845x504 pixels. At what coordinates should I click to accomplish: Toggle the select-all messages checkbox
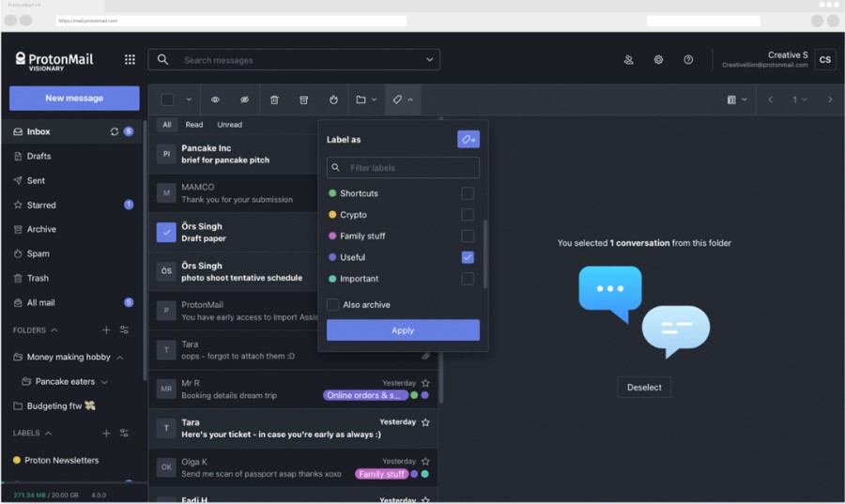[168, 99]
